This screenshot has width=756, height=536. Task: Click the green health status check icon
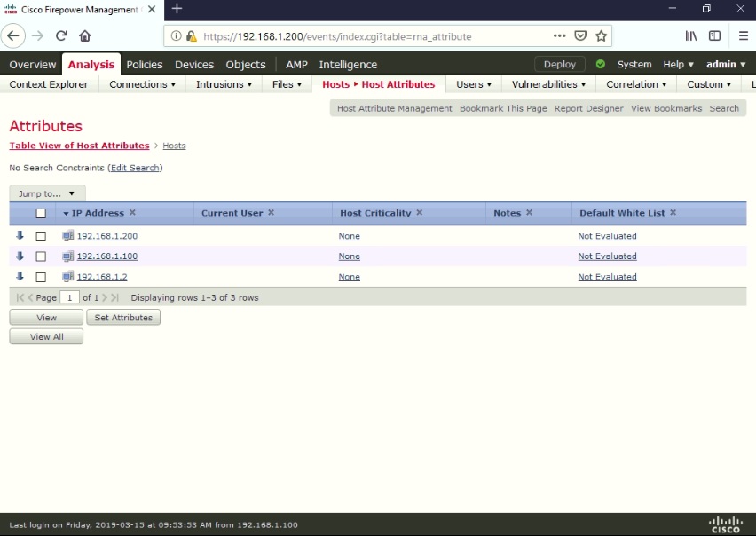[x=600, y=64]
